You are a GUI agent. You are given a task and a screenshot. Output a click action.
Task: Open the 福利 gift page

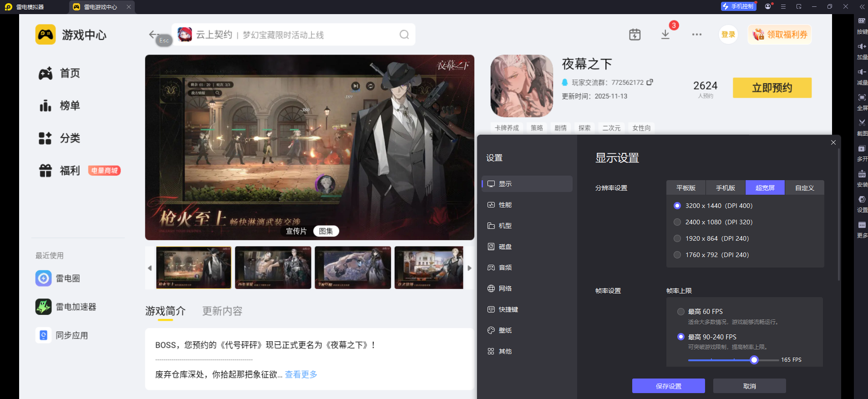coord(59,171)
